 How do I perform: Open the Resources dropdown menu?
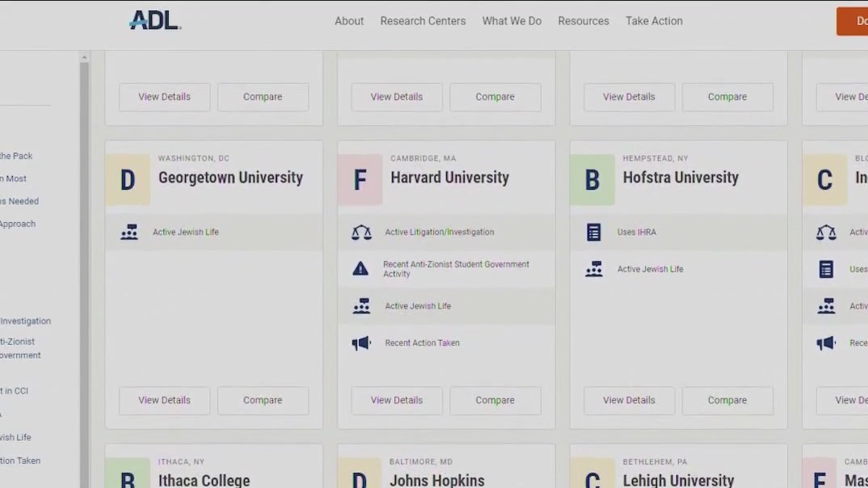pos(584,21)
